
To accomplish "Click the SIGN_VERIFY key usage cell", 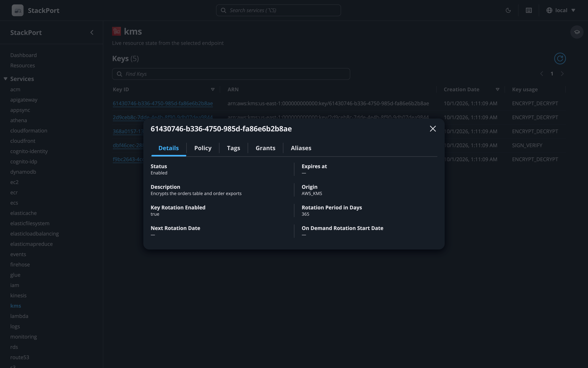I will click(x=527, y=145).
